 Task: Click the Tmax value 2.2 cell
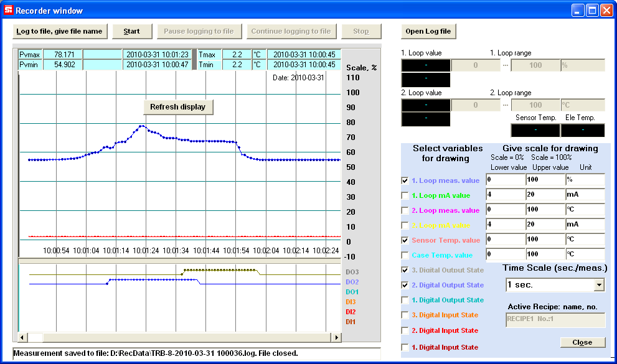pyautogui.click(x=237, y=55)
